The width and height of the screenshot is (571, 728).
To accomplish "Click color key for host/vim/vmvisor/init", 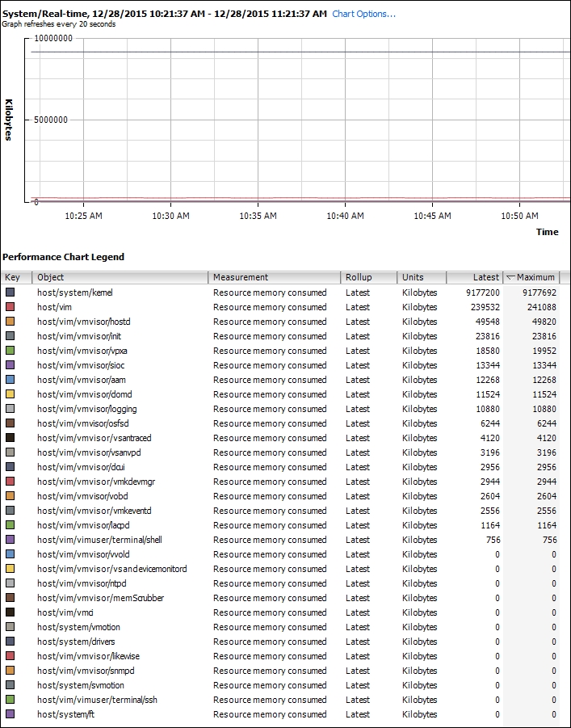I will point(10,336).
